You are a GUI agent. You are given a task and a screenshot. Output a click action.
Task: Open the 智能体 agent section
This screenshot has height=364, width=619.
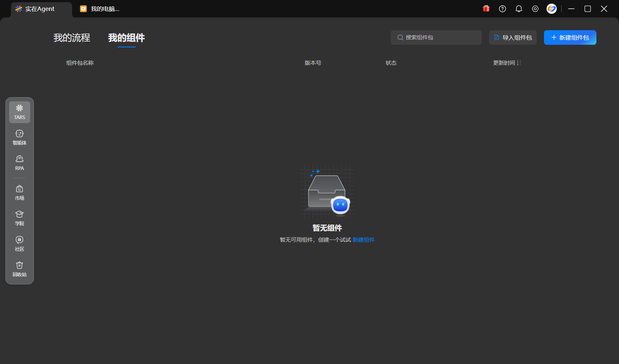(x=20, y=137)
